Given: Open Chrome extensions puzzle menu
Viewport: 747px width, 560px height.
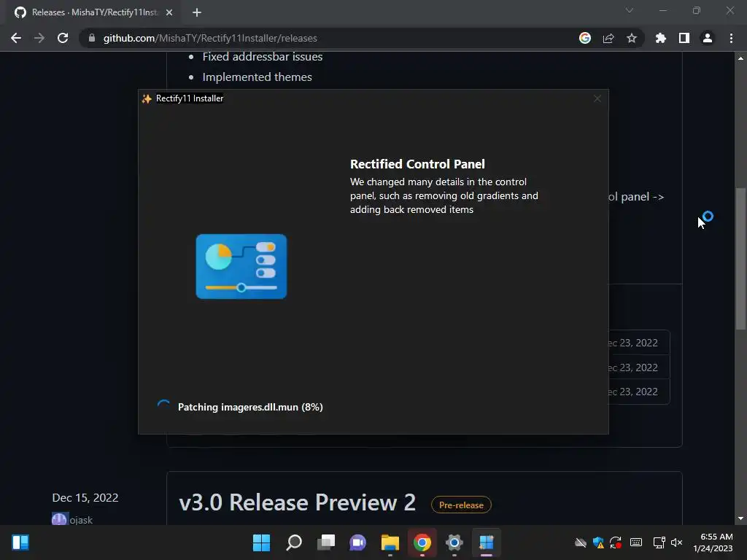Looking at the screenshot, I should point(661,38).
